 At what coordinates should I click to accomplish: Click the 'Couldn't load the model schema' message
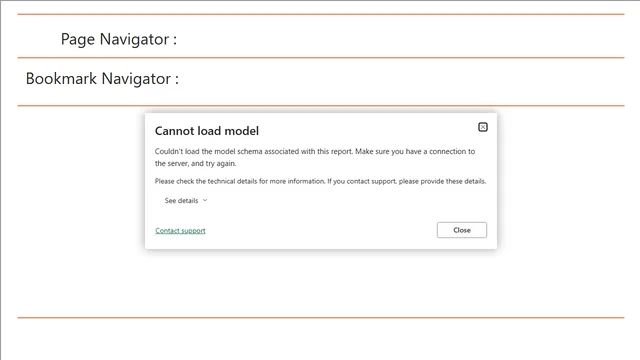(315, 157)
